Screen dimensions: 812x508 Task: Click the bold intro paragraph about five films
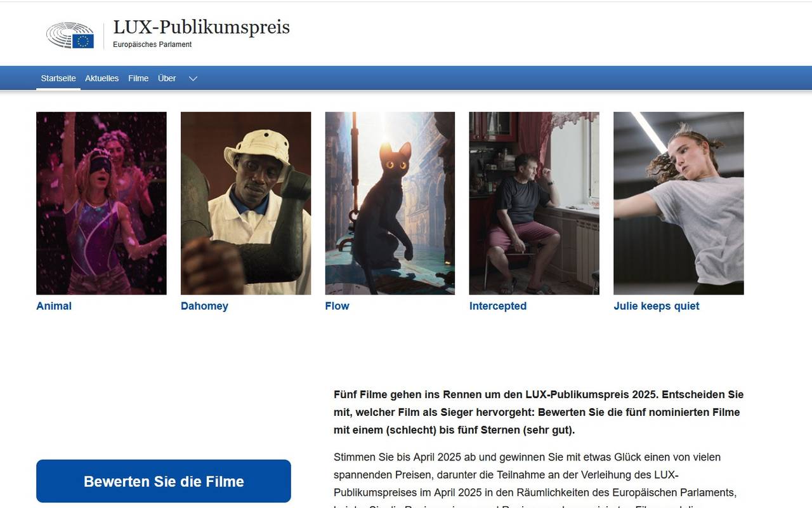(539, 412)
